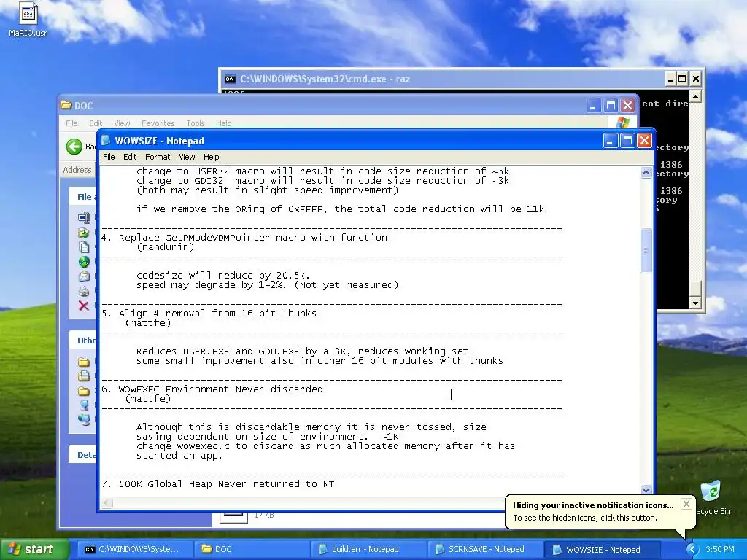The height and width of the screenshot is (560, 747).
Task: Click 'Hiding your inactive notification icons...' balloon text
Action: click(593, 505)
